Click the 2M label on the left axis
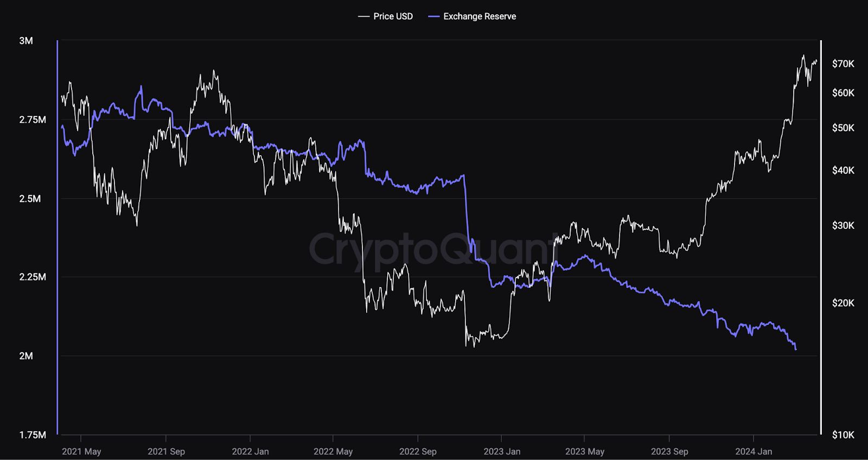 click(x=26, y=356)
